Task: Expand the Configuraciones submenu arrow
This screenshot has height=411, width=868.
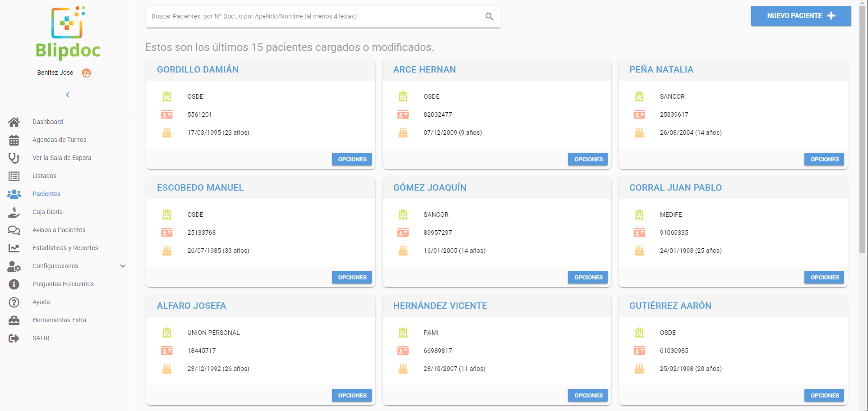Action: [123, 266]
